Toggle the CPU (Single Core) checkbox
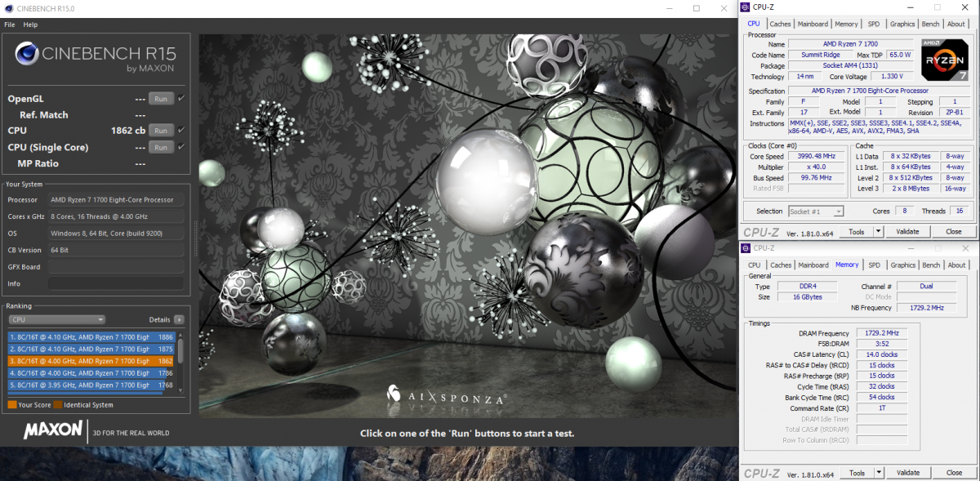Viewport: 980px width, 481px height. pos(181,146)
